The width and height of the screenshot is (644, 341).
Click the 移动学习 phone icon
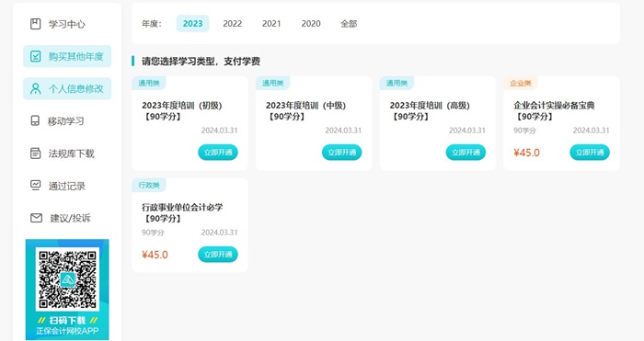[x=35, y=120]
